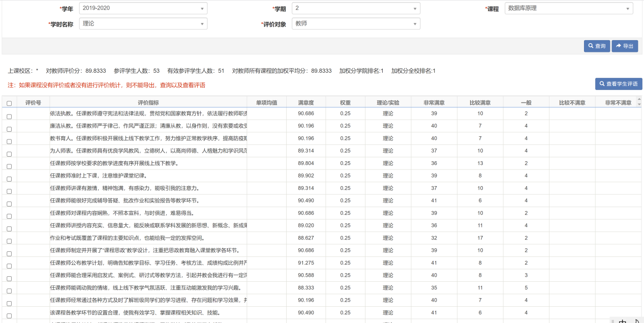The image size is (644, 323).
Task: Click the 导出 export button
Action: tap(625, 46)
